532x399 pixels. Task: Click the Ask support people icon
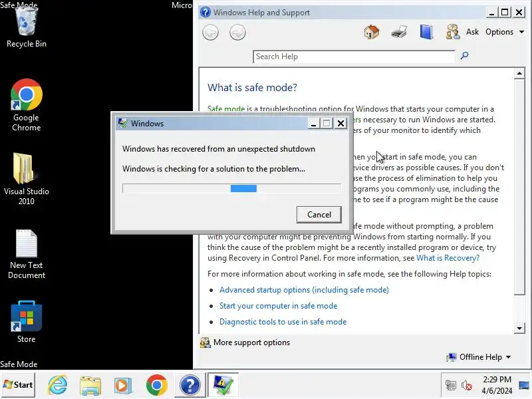point(453,32)
